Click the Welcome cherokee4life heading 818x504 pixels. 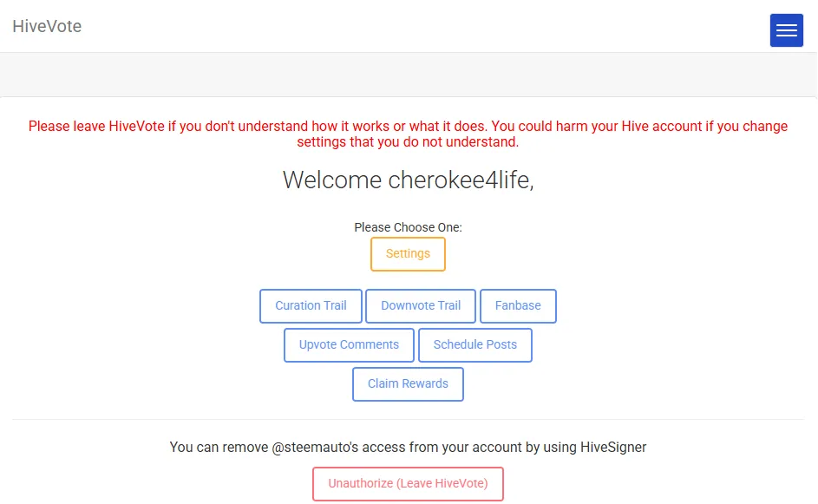pyautogui.click(x=408, y=180)
